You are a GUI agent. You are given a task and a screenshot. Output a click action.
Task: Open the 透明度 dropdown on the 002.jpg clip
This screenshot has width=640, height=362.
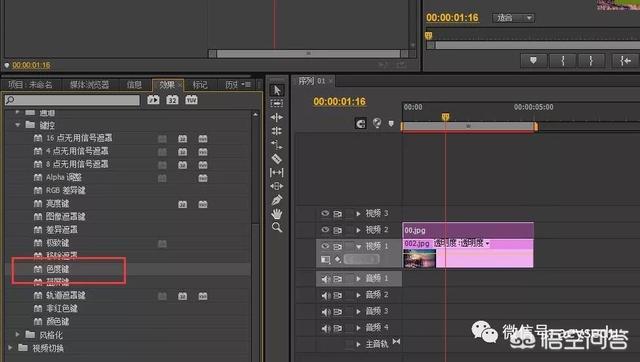coord(487,244)
